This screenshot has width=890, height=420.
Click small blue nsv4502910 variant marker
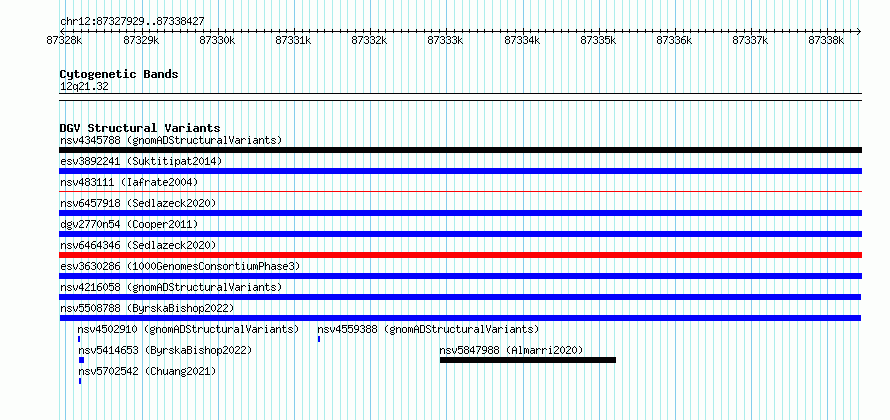tap(79, 339)
